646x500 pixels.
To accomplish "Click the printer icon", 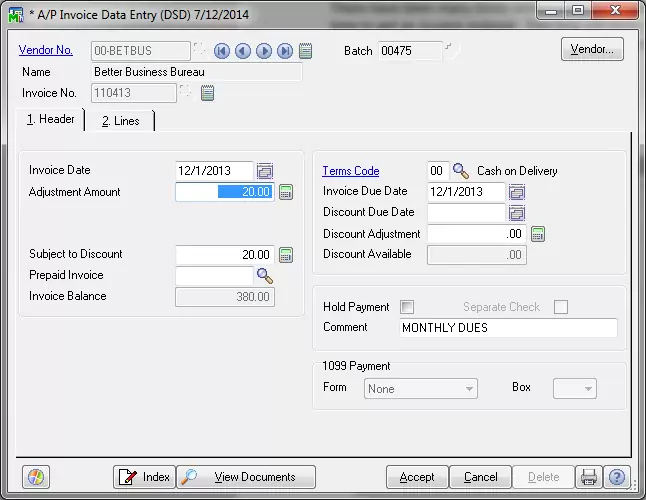I will point(590,477).
